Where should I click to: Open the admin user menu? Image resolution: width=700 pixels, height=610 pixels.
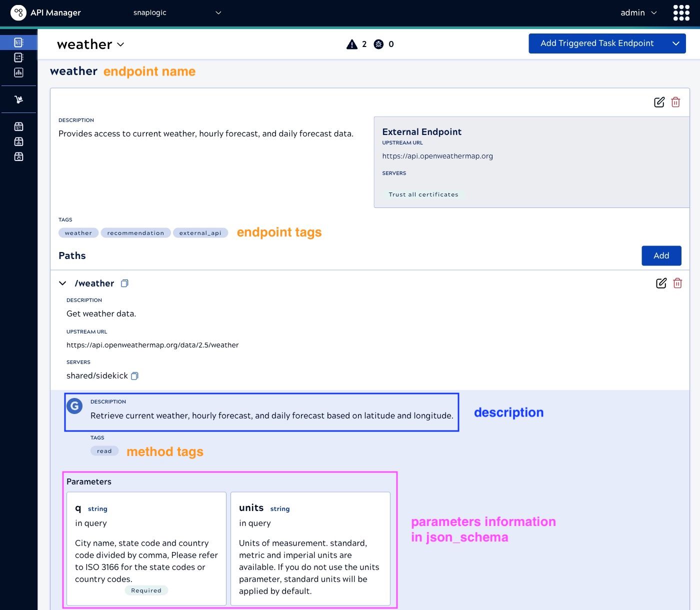(x=638, y=13)
